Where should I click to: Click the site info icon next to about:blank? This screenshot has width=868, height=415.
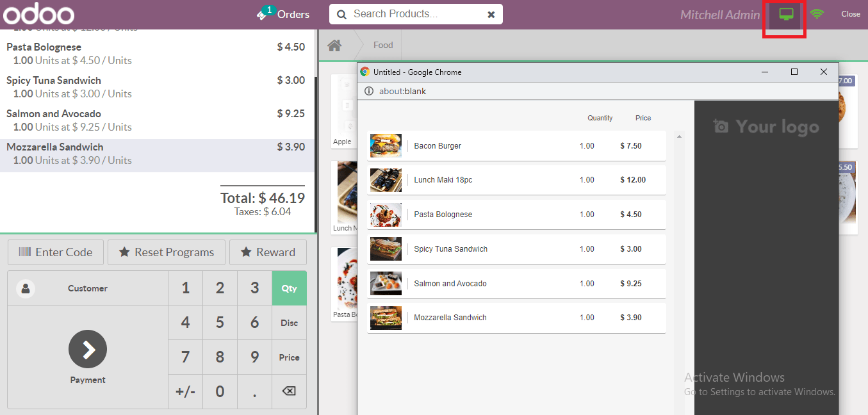click(368, 91)
